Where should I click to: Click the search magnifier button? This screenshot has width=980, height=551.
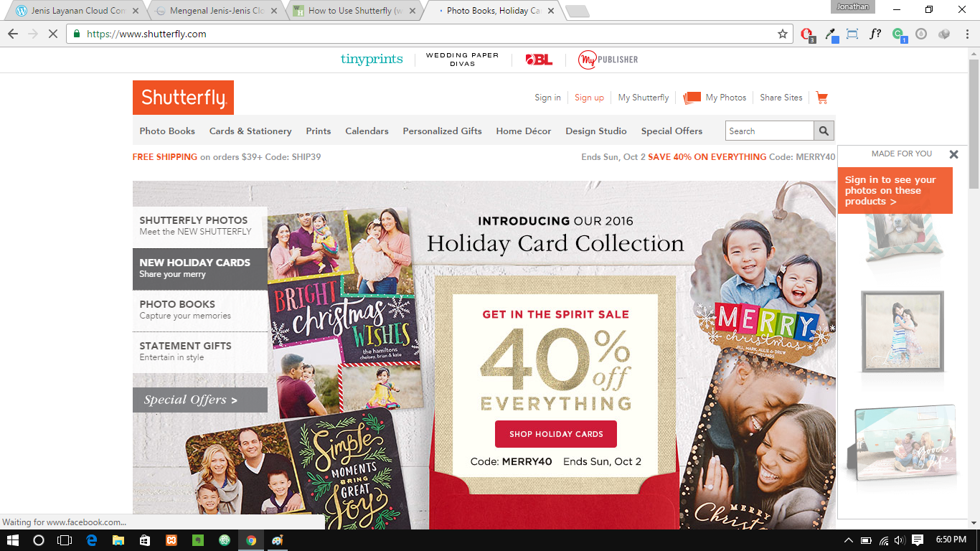(824, 131)
